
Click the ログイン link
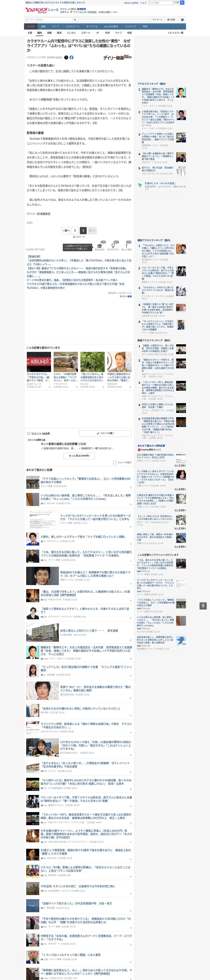click(64, 12)
